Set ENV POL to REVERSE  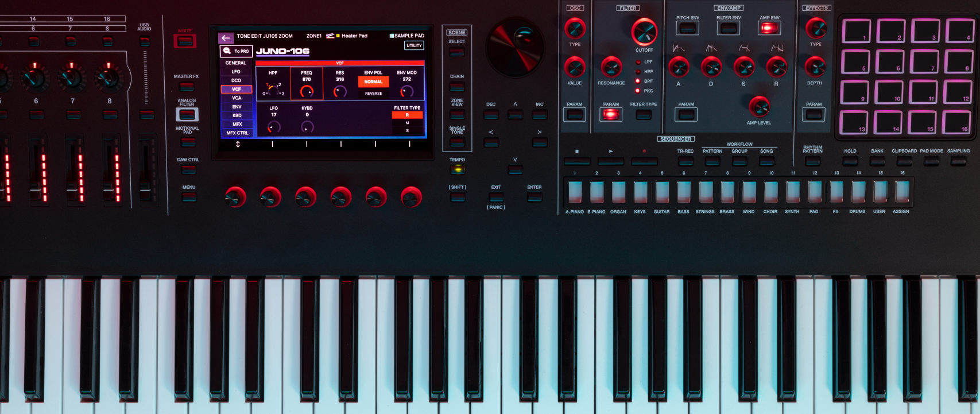tap(373, 94)
